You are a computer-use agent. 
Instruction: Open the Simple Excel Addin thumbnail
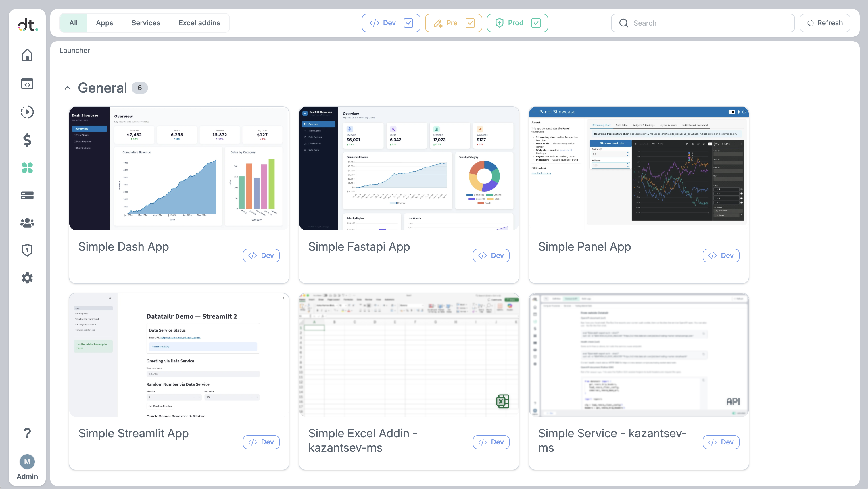(x=409, y=355)
